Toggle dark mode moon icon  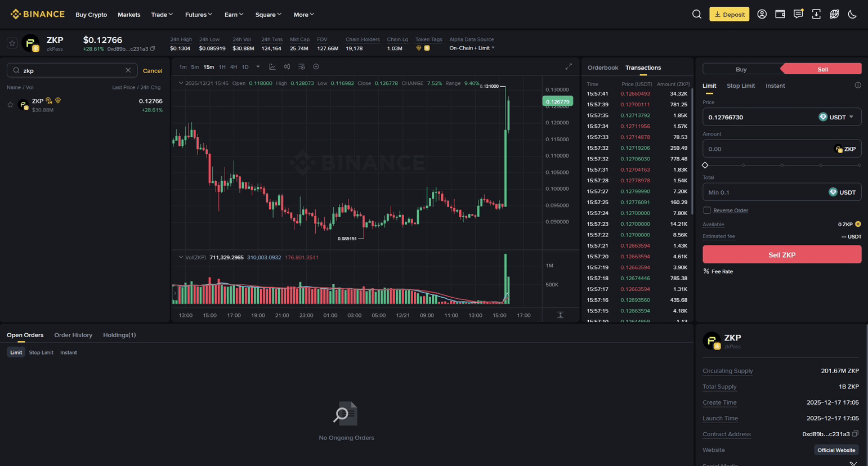coord(852,14)
